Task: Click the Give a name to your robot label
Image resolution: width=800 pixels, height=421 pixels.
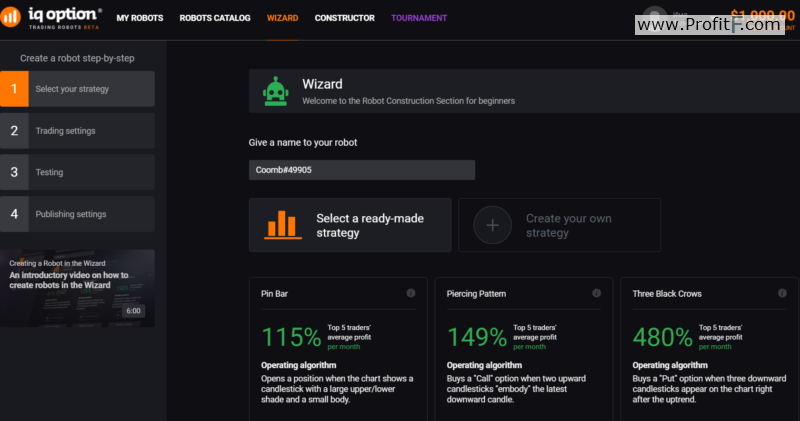Action: (x=303, y=142)
